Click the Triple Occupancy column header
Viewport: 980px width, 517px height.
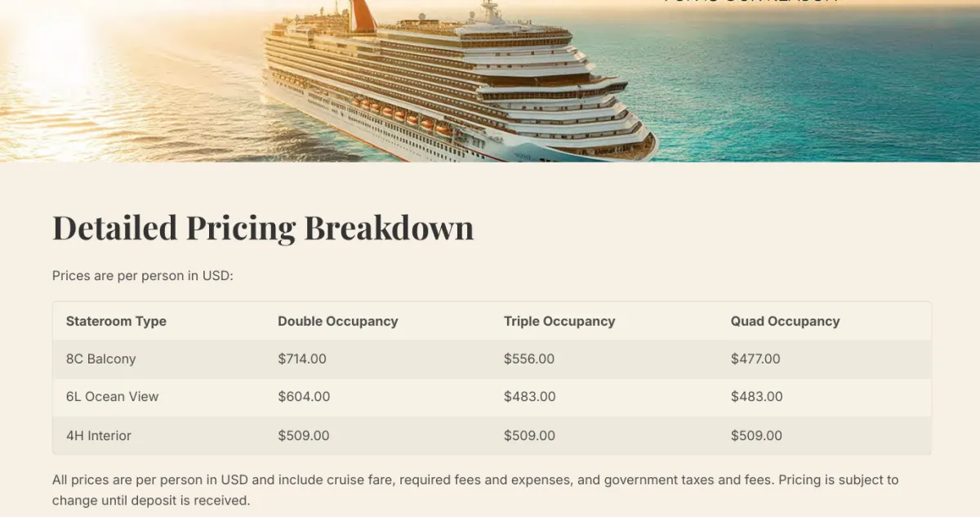(x=559, y=321)
